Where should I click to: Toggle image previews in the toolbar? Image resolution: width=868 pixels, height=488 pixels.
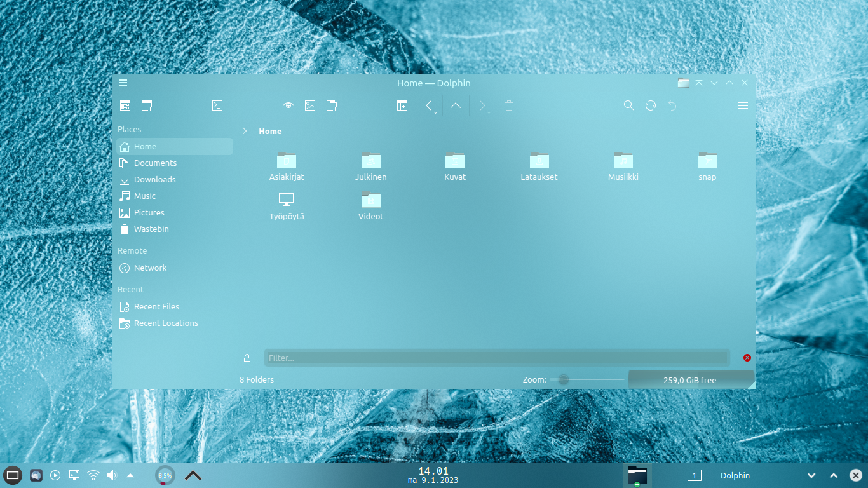coord(310,105)
